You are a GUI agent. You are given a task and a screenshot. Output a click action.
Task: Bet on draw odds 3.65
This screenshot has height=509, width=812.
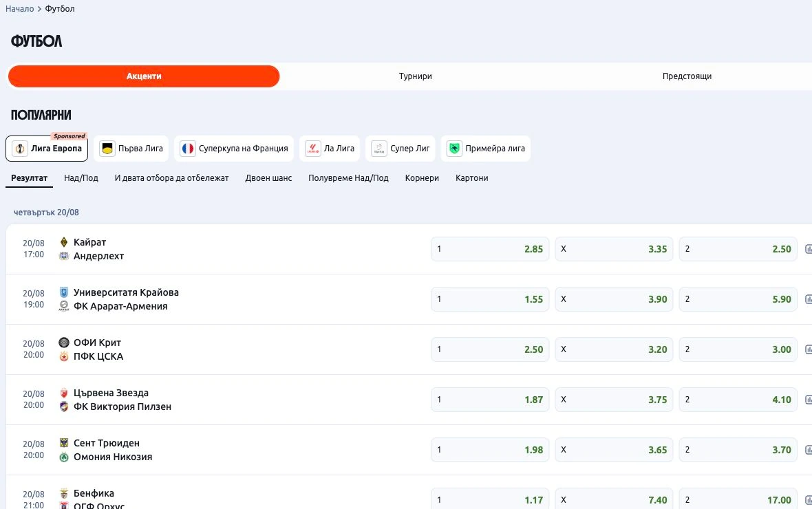(615, 450)
